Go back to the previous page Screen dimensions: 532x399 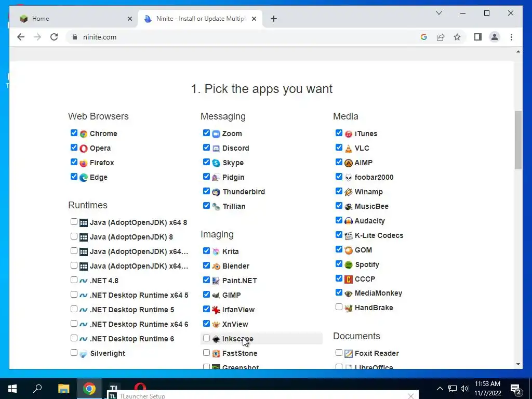[21, 37]
